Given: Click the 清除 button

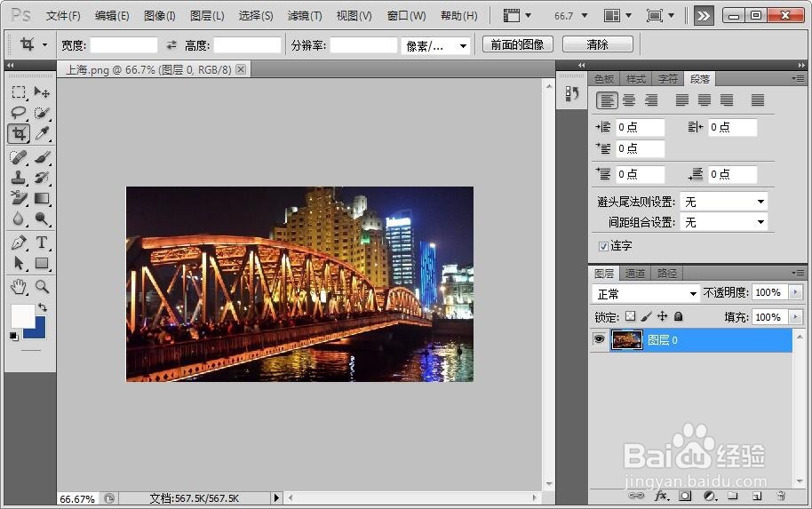Looking at the screenshot, I should coord(597,44).
